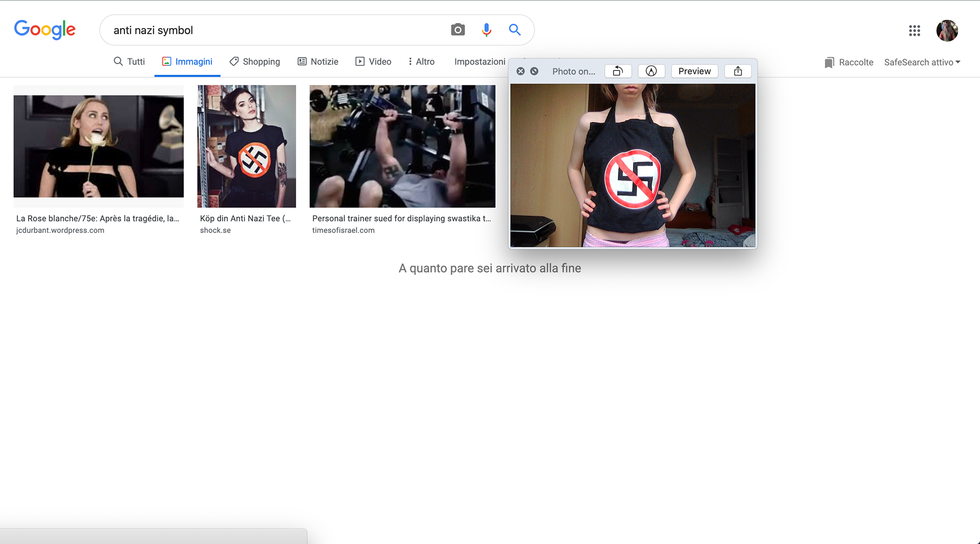The height and width of the screenshot is (544, 980).
Task: Click jcdurbant.wordpress.com source link
Action: [x=60, y=230]
